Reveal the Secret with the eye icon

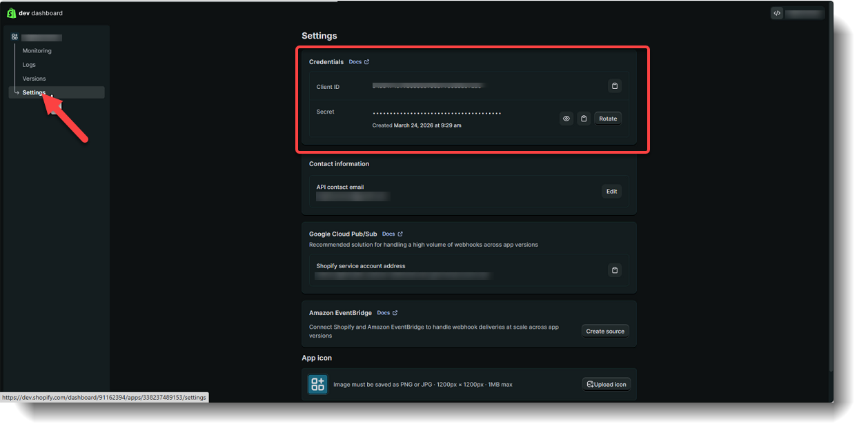(x=566, y=119)
